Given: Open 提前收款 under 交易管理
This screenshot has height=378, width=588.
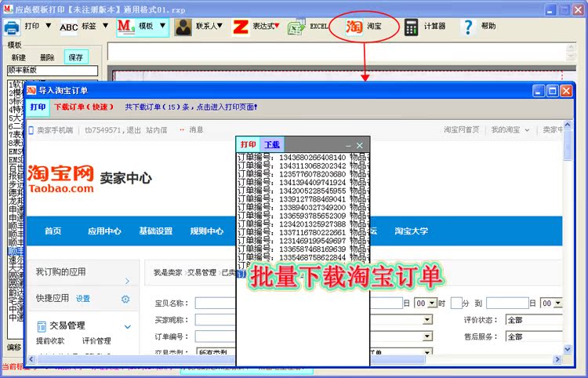Looking at the screenshot, I should tap(50, 341).
